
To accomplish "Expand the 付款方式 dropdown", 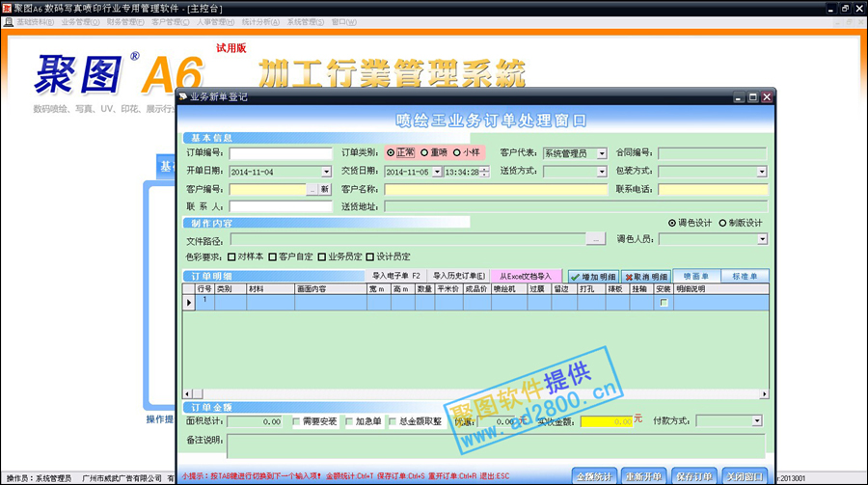I will [x=757, y=421].
